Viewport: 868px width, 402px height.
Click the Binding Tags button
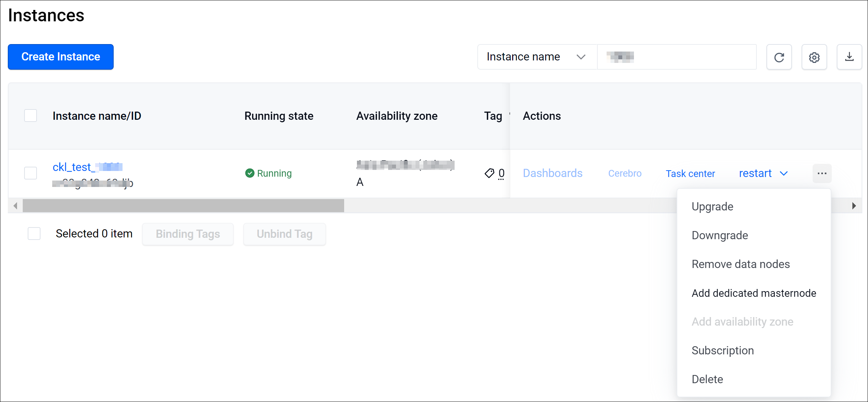point(188,234)
